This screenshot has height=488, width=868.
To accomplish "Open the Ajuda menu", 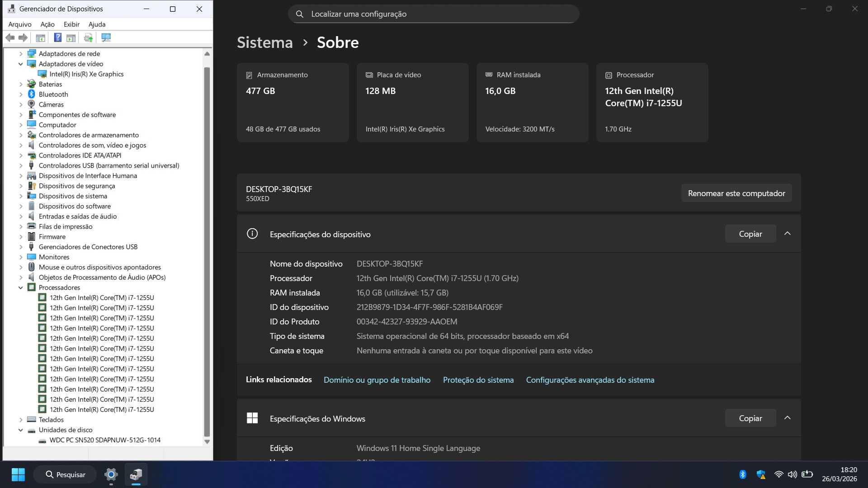I will pyautogui.click(x=97, y=24).
